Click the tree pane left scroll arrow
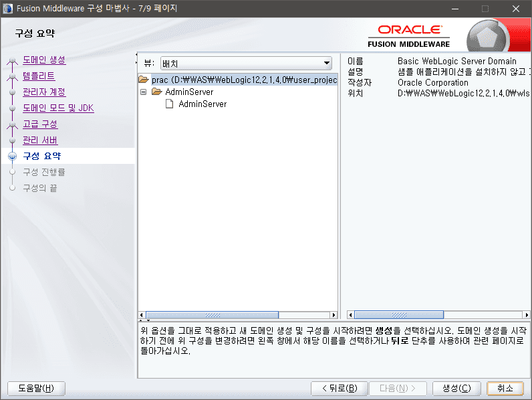Image resolution: width=532 pixels, height=400 pixels. click(142, 315)
